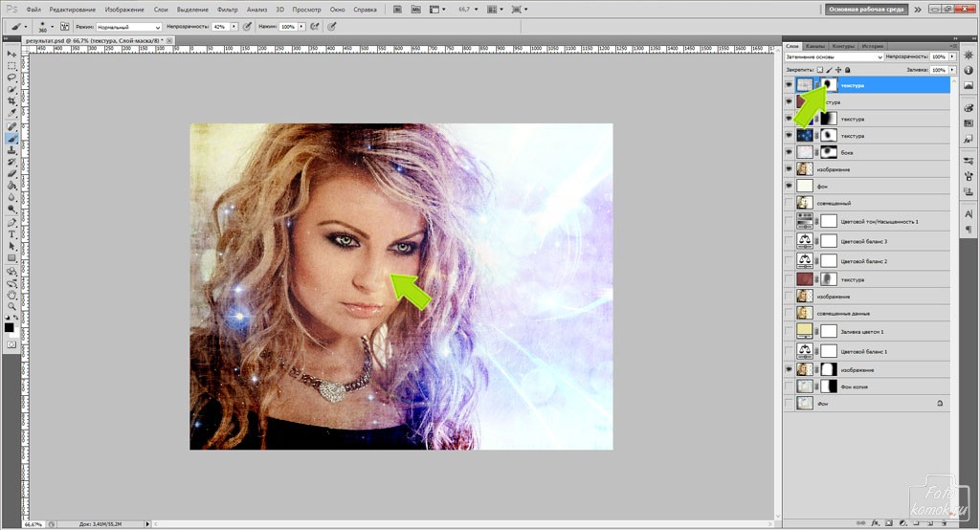Show the "совмещенный" layer visibility box
This screenshot has height=530, width=980.
[789, 203]
